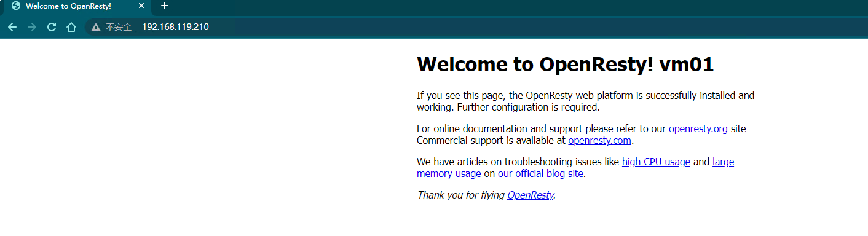Screen dimensions: 868x236
Task: Click the Welcome to OpenResty! vm01 heading
Action: (x=565, y=64)
